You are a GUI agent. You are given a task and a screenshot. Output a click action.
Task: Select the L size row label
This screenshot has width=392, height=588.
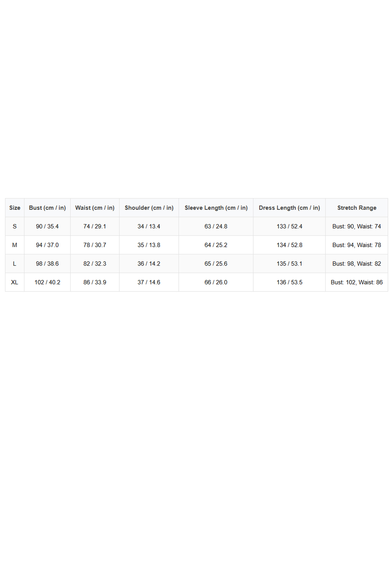pyautogui.click(x=15, y=264)
